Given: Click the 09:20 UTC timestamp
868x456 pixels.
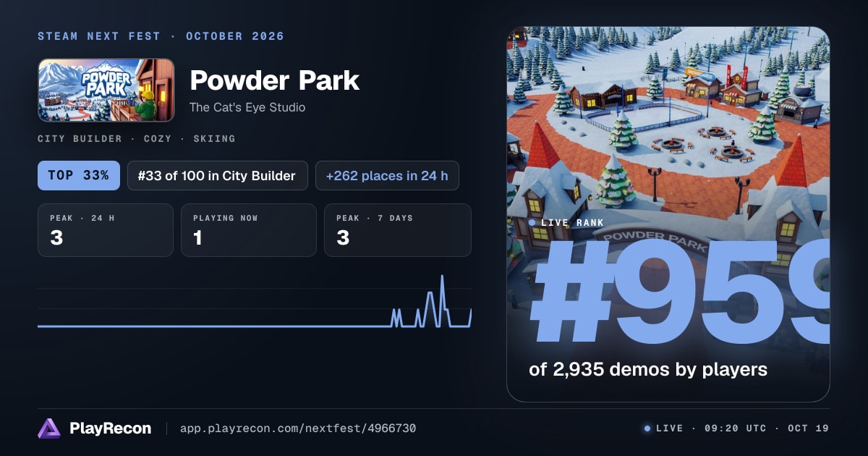Looking at the screenshot, I should [x=734, y=428].
